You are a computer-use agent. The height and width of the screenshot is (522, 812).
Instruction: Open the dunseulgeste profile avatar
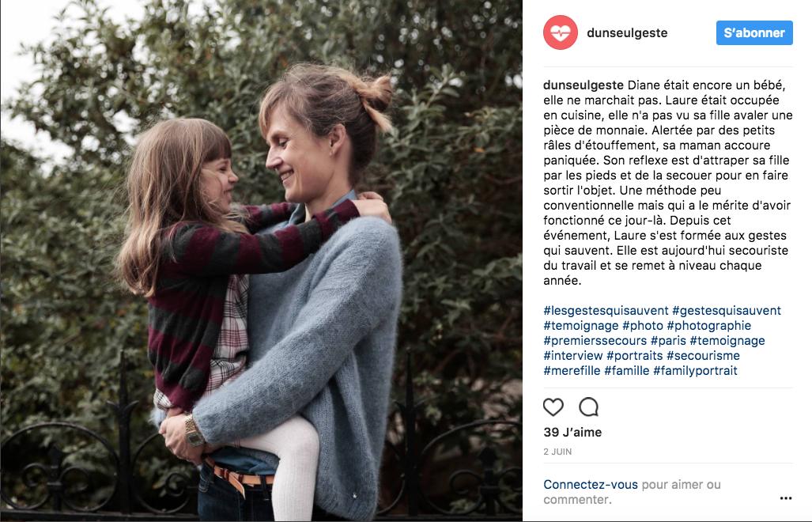561,32
